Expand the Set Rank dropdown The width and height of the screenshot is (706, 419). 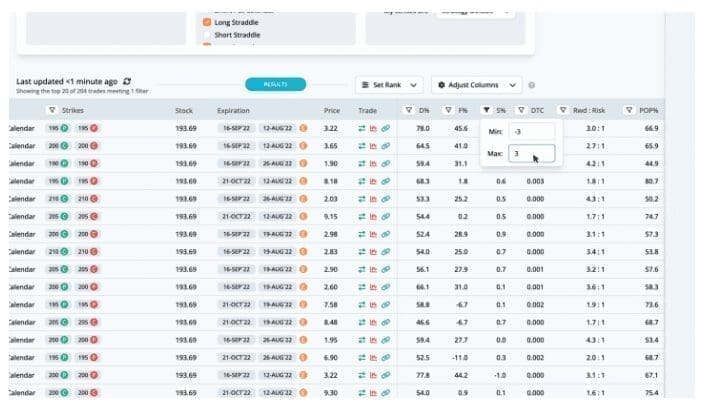click(x=389, y=85)
